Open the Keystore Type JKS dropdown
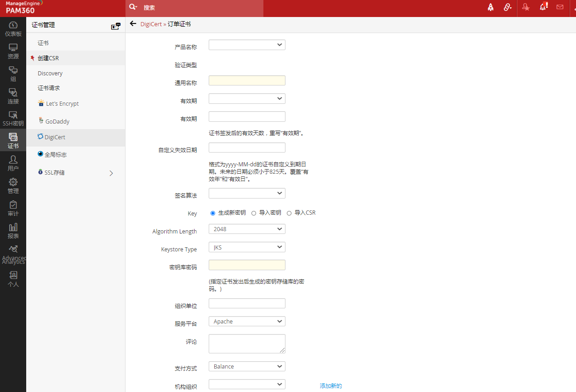 [x=247, y=247]
